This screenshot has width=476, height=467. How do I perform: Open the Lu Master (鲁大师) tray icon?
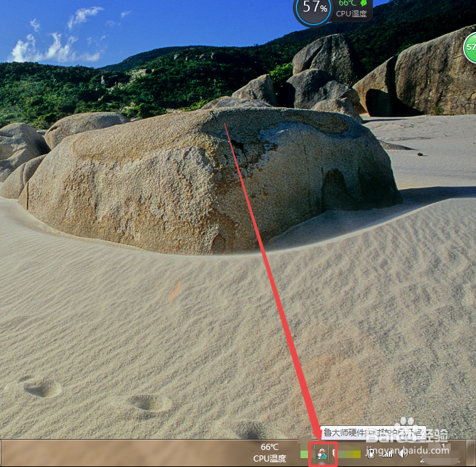coord(322,454)
